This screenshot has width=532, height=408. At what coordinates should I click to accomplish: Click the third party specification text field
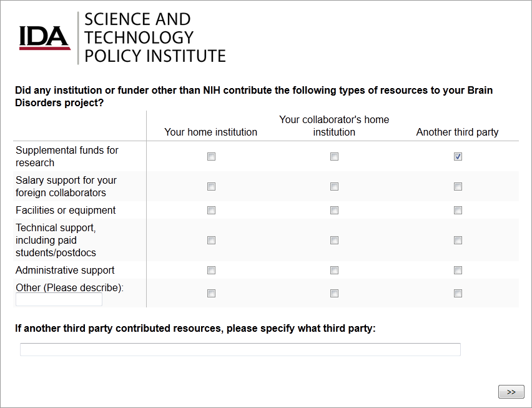point(240,350)
